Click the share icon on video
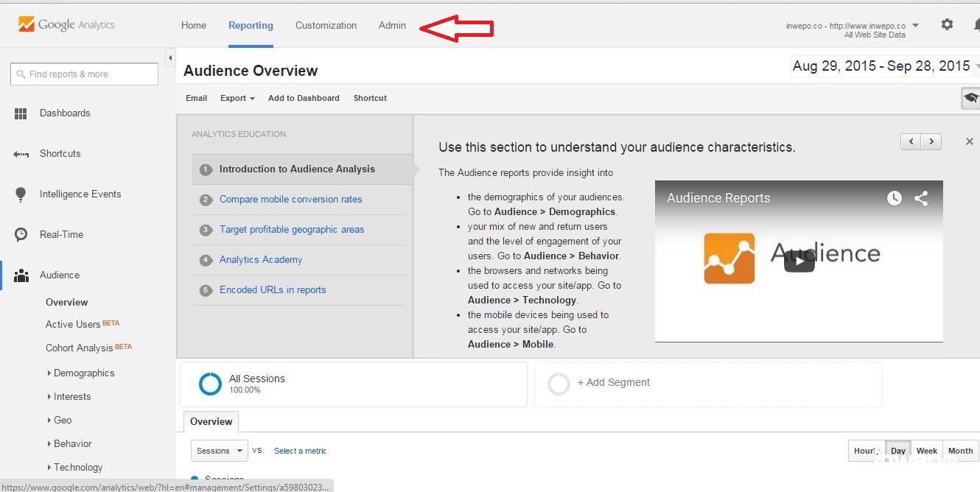Viewport: 980px width, 492px height. point(921,198)
